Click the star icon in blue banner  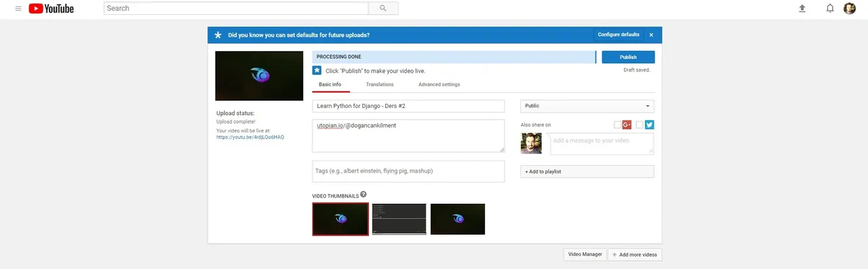218,35
